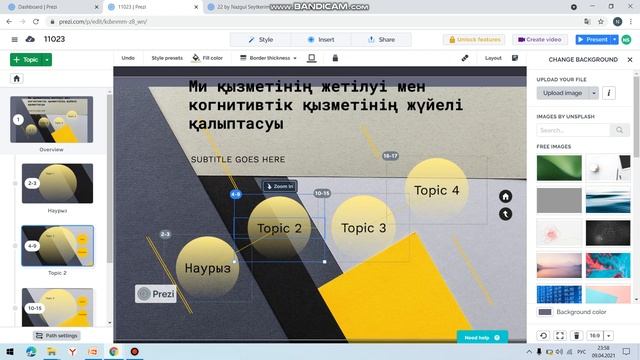Image resolution: width=640 pixels, height=360 pixels.
Task: Open the taskbar notification center icon
Action: point(627,351)
